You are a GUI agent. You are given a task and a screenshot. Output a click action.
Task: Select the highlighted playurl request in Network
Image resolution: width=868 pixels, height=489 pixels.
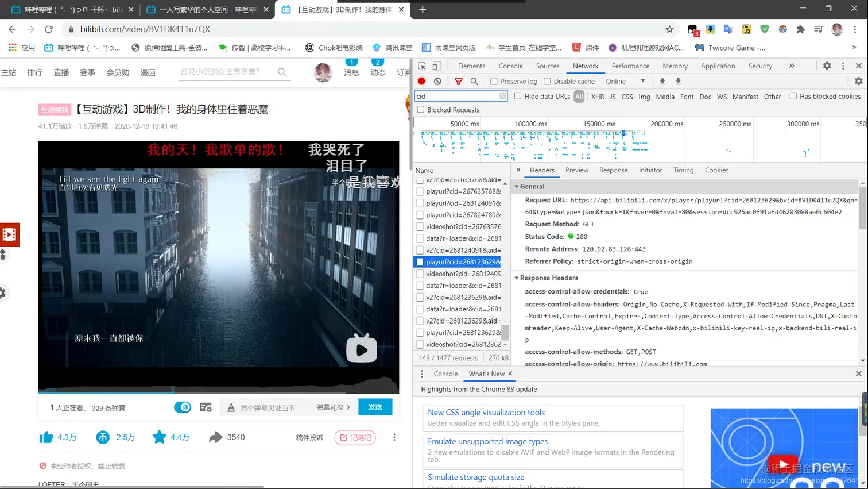pos(458,261)
